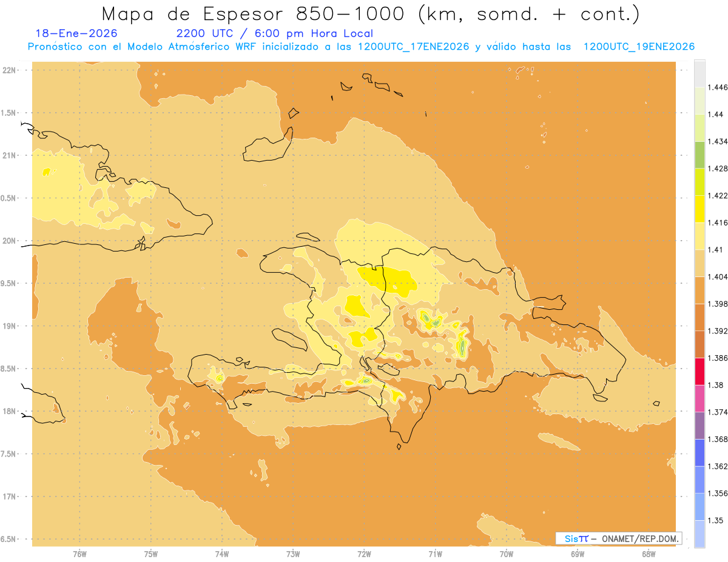Click the legend value "1.386"
The width and height of the screenshot is (728, 562).
coord(718,358)
